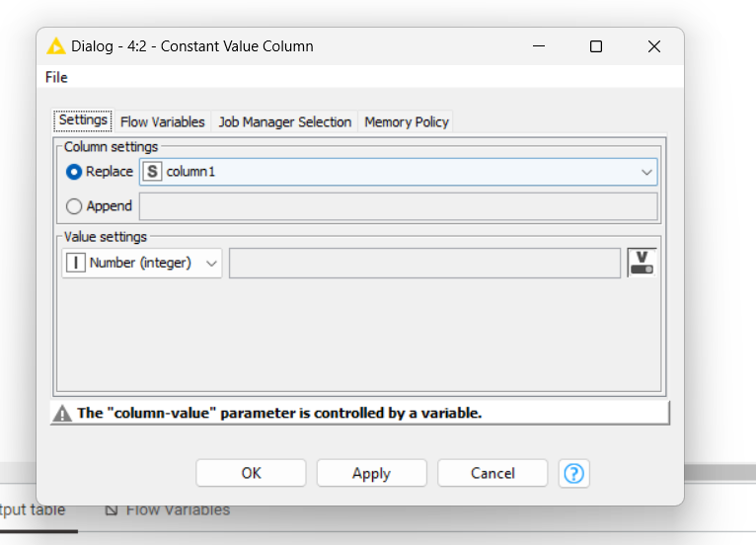Image resolution: width=756 pixels, height=545 pixels.
Task: Open the blue help question mark icon
Action: pos(573,473)
